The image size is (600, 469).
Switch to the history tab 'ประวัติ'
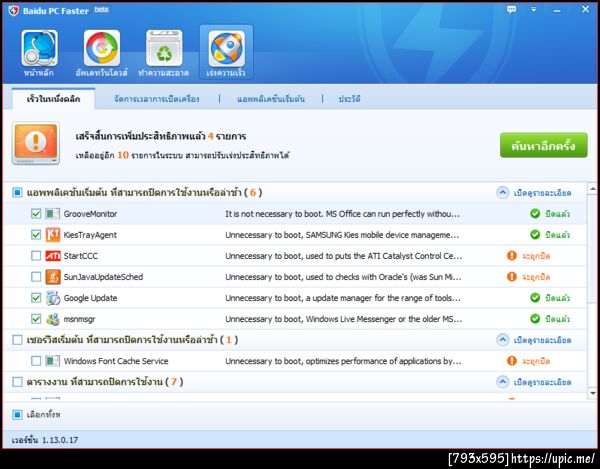tap(349, 99)
